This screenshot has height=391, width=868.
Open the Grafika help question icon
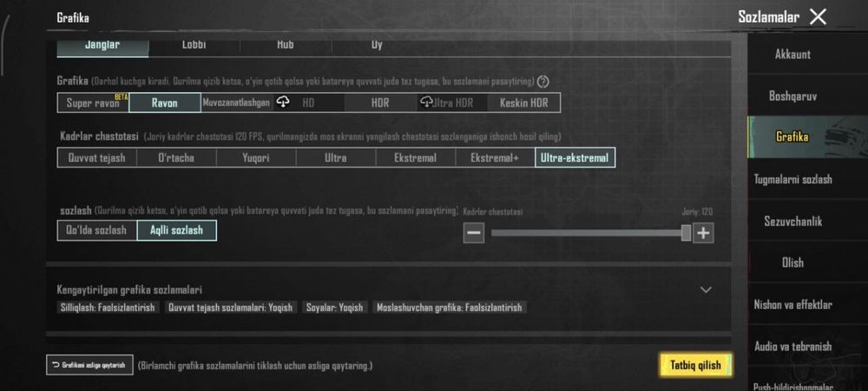pyautogui.click(x=543, y=82)
